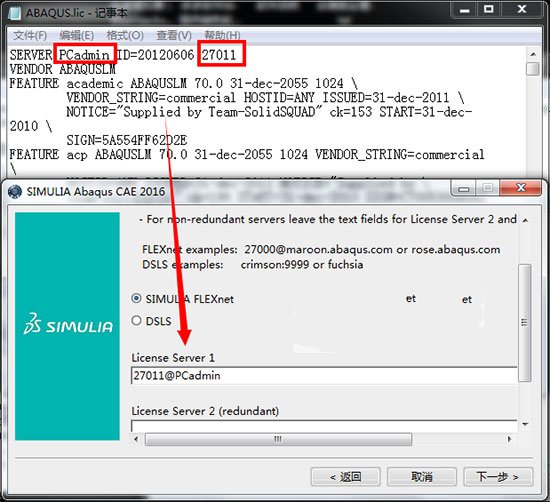Click the installer panel scroll-down arrow
Viewport: 550px width, 502px height.
pyautogui.click(x=525, y=424)
